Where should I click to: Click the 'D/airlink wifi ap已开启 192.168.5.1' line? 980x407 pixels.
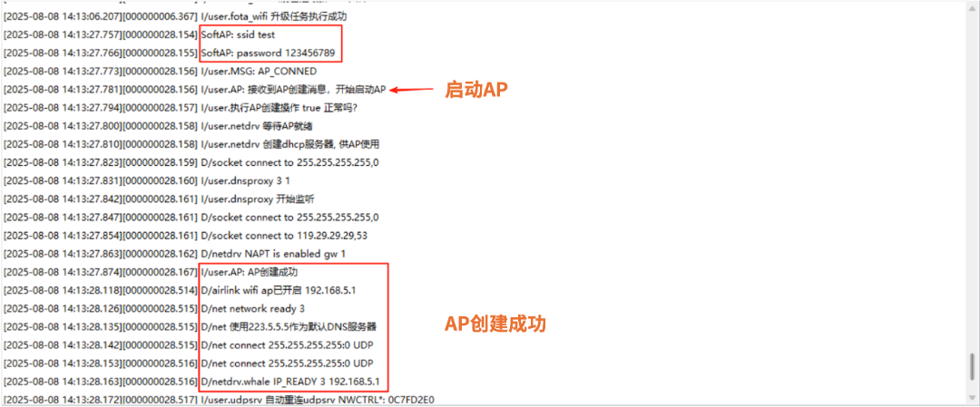point(180,291)
